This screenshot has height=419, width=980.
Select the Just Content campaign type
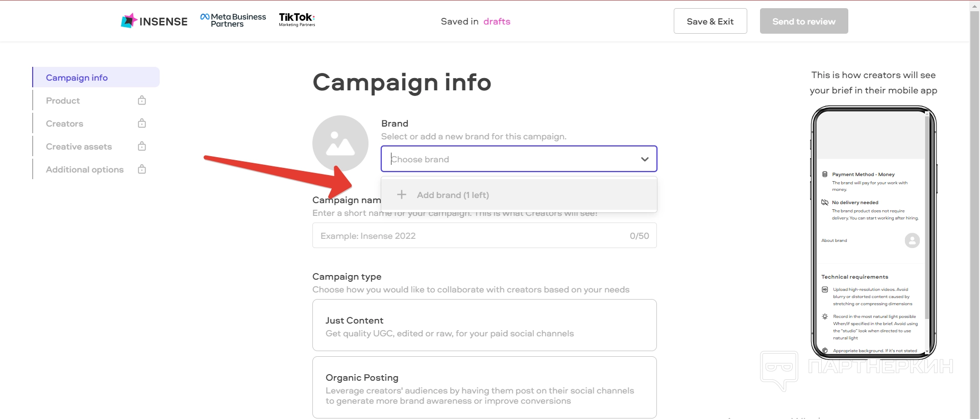click(484, 325)
